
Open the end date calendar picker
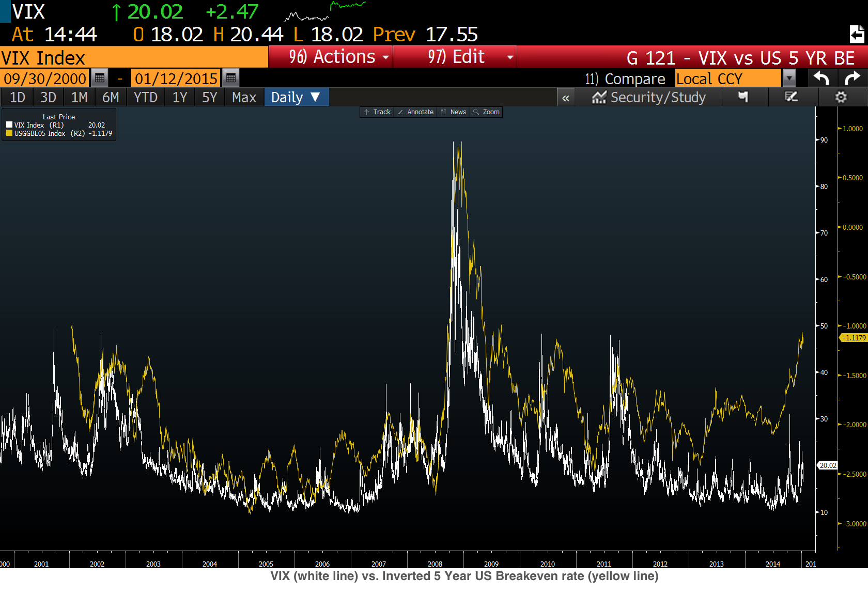point(231,78)
